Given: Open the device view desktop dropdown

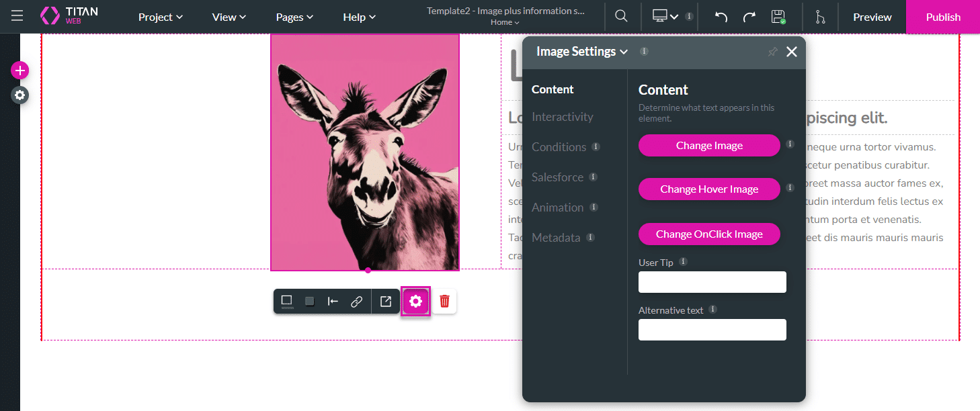Looking at the screenshot, I should 664,16.
